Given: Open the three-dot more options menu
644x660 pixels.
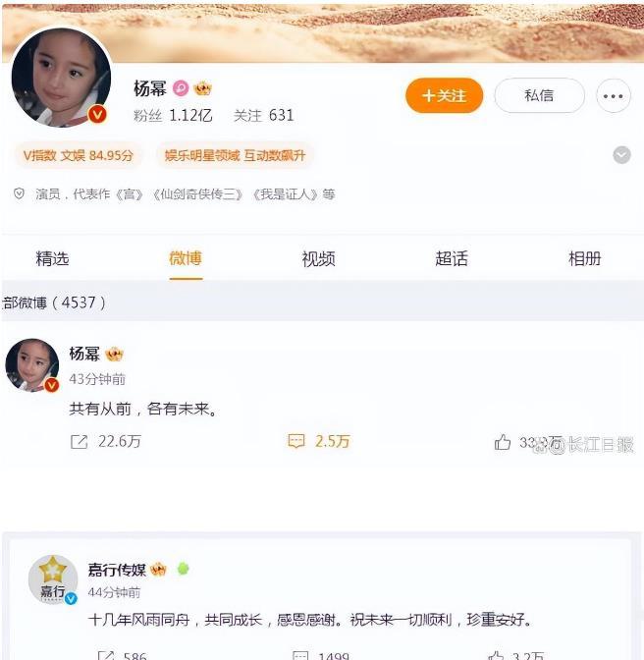Looking at the screenshot, I should click(x=614, y=96).
